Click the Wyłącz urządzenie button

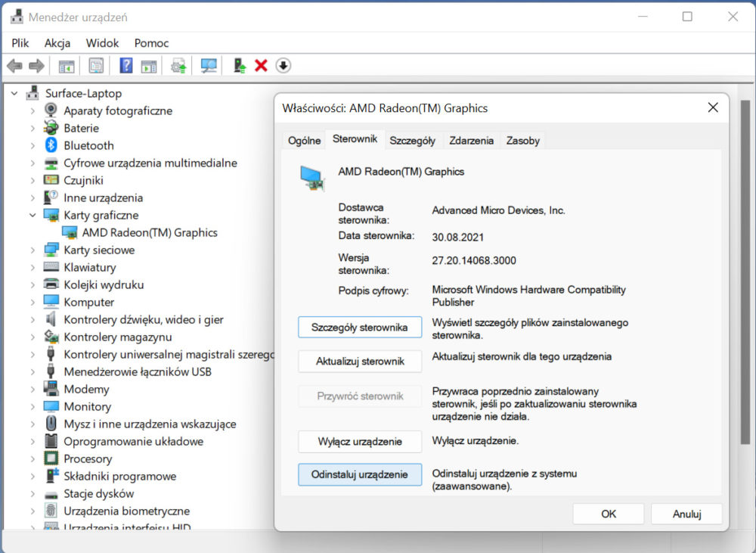[x=360, y=442]
